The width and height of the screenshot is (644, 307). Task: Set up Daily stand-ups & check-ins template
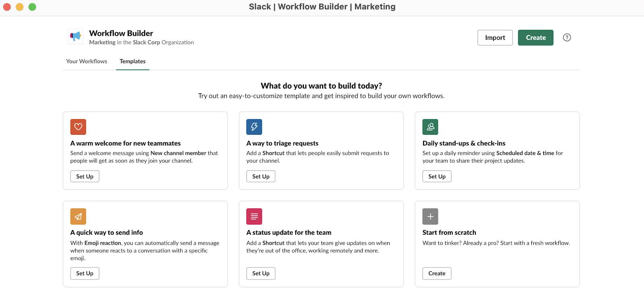[x=437, y=176]
